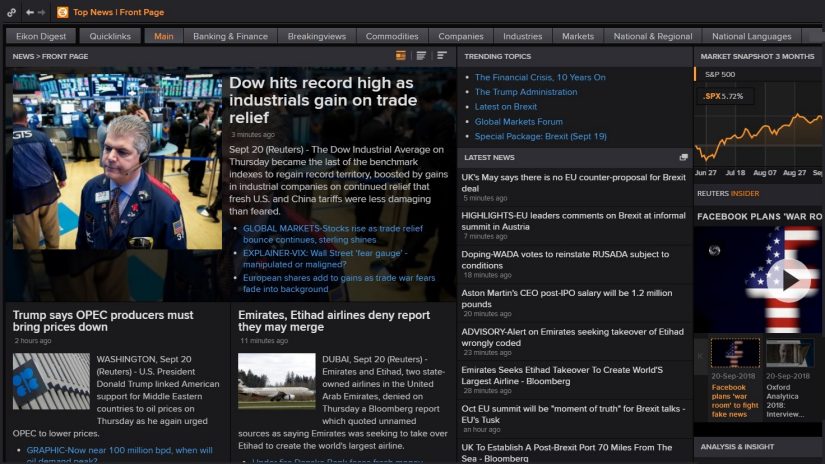Click the News > Front Page breadcrumb

(50, 56)
